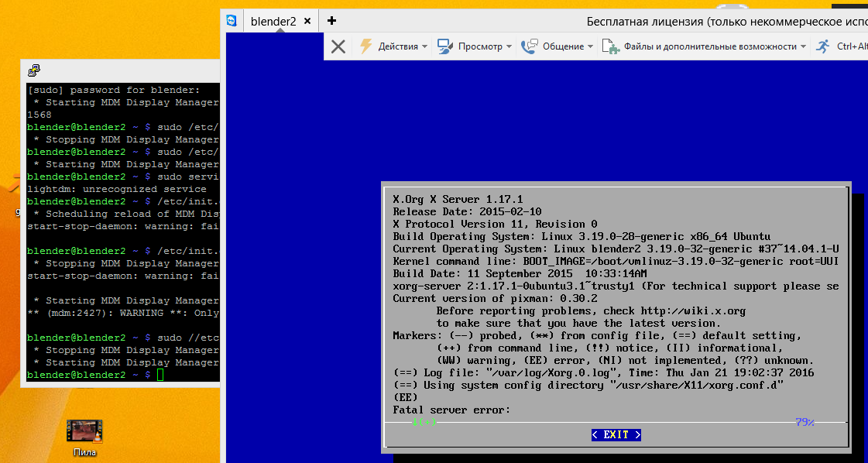Click the TeamViewer logo icon
Viewport: 868px width, 463px height.
[x=232, y=21]
